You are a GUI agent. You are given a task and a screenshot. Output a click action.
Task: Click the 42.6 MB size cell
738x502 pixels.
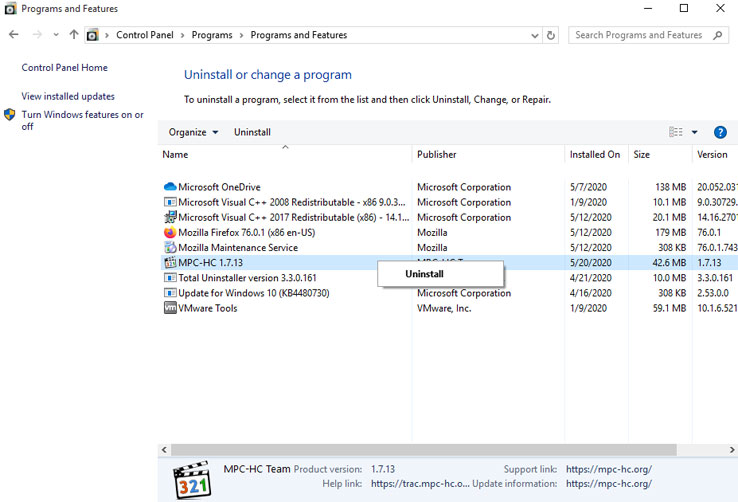[669, 263]
